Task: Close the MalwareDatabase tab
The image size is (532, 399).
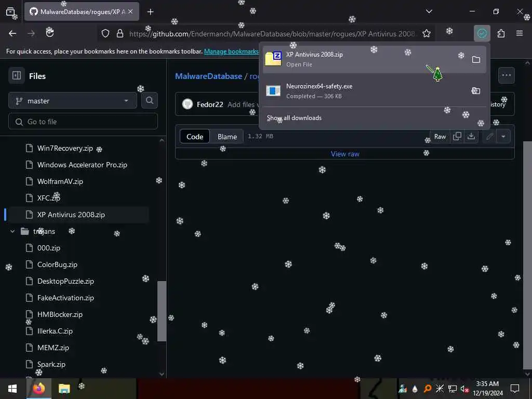Action: [x=130, y=11]
